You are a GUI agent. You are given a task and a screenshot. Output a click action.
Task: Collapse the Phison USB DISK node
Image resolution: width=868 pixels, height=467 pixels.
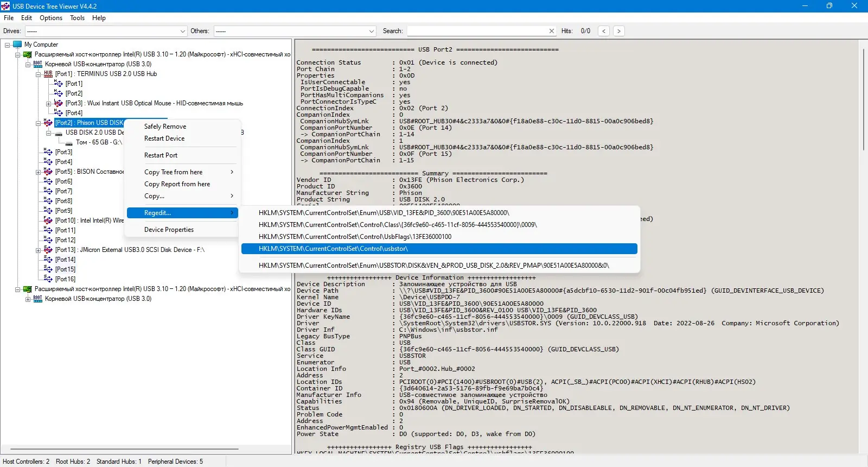coord(39,123)
